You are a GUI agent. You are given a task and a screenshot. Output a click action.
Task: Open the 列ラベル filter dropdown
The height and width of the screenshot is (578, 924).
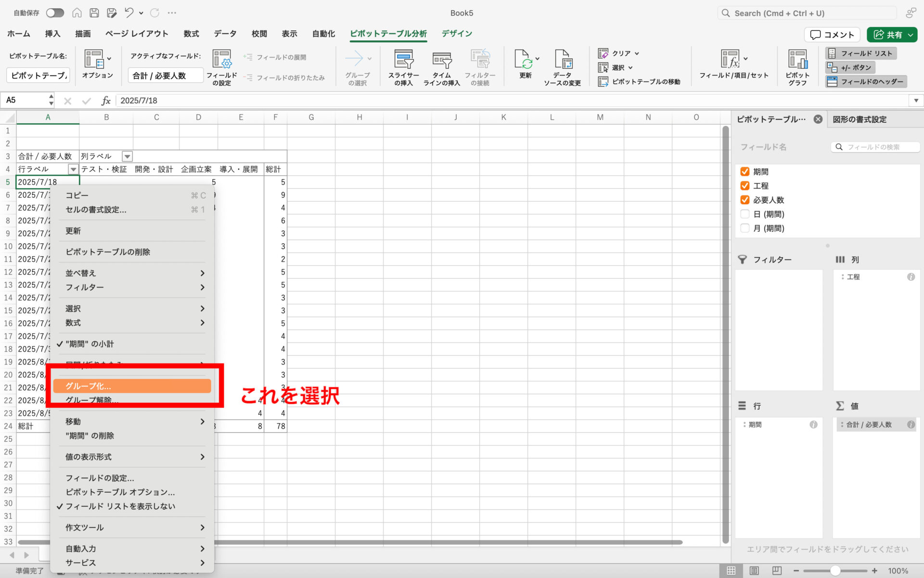[x=127, y=157]
